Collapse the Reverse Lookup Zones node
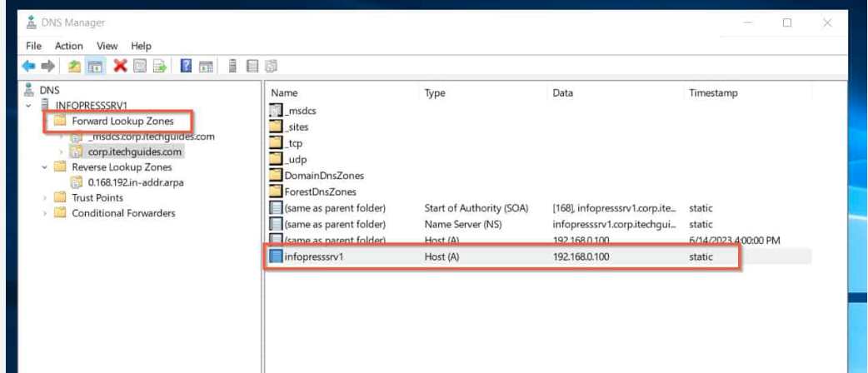The image size is (868, 373). tap(44, 167)
